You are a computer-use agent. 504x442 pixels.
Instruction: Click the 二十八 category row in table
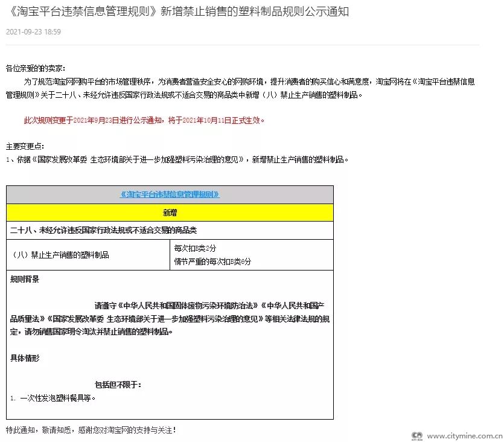pyautogui.click(x=104, y=230)
